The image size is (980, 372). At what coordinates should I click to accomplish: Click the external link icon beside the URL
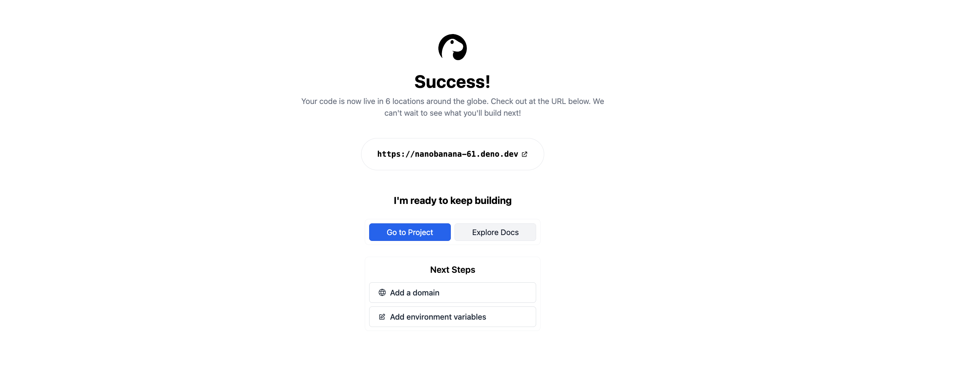click(524, 154)
